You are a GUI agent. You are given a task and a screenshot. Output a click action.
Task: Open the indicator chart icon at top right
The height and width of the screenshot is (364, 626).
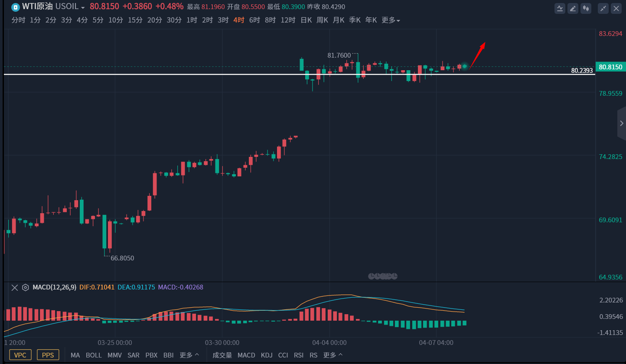(560, 8)
